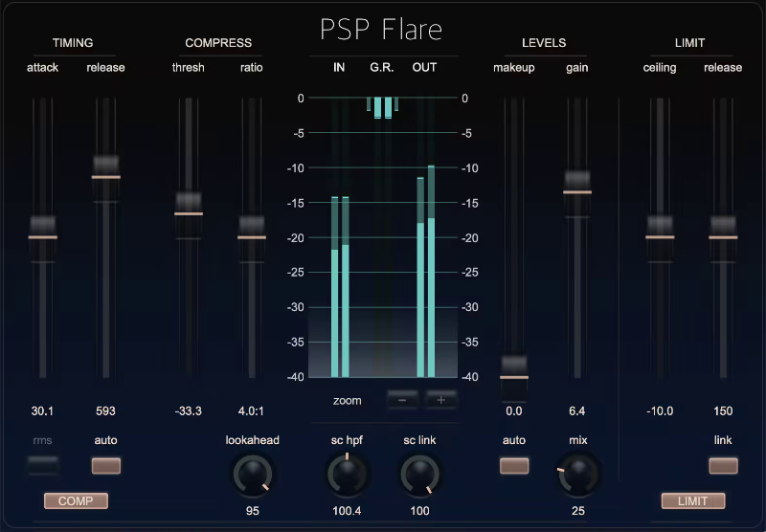Toggle the LIMIT section button
766x532 pixels.
692,501
